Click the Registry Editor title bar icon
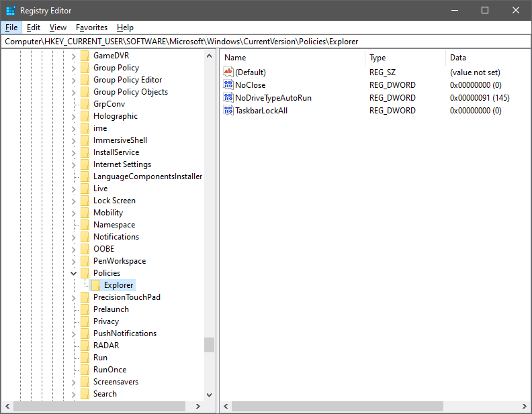This screenshot has height=414, width=532. [10, 11]
